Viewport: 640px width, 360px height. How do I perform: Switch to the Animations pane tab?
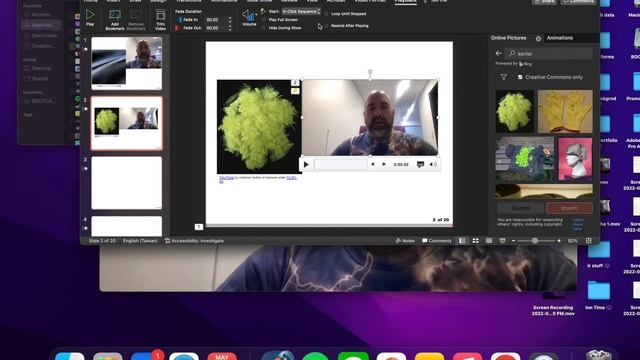pos(560,38)
